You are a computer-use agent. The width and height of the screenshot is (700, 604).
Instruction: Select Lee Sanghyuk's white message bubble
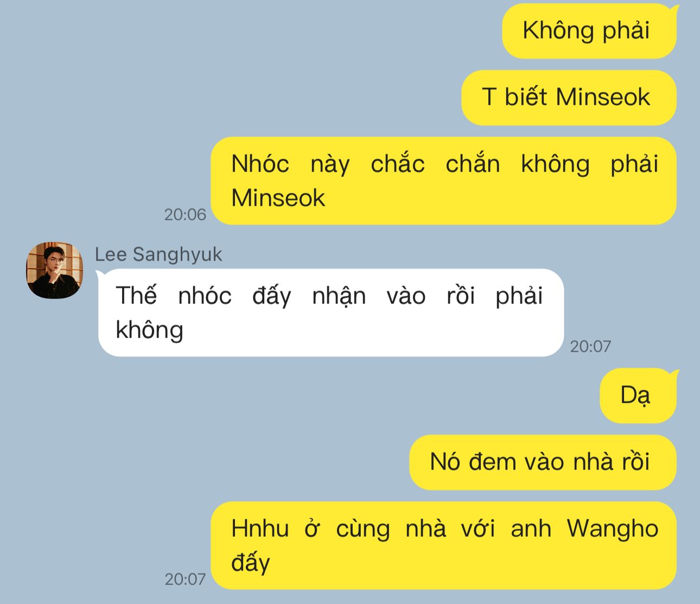pyautogui.click(x=331, y=313)
